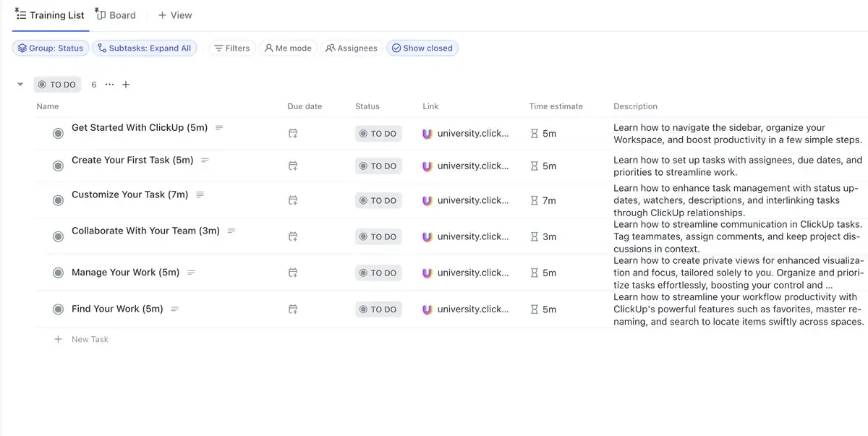Click the Description column header
The height and width of the screenshot is (436, 868).
635,106
